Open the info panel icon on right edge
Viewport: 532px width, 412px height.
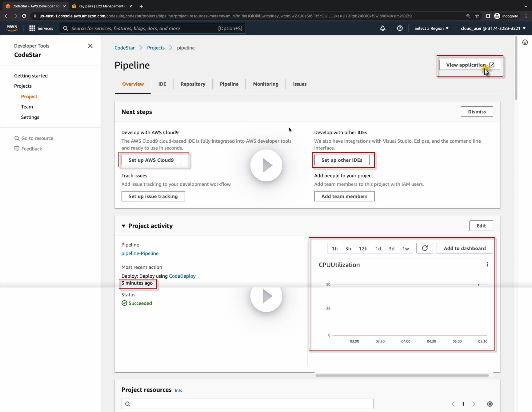click(x=525, y=42)
